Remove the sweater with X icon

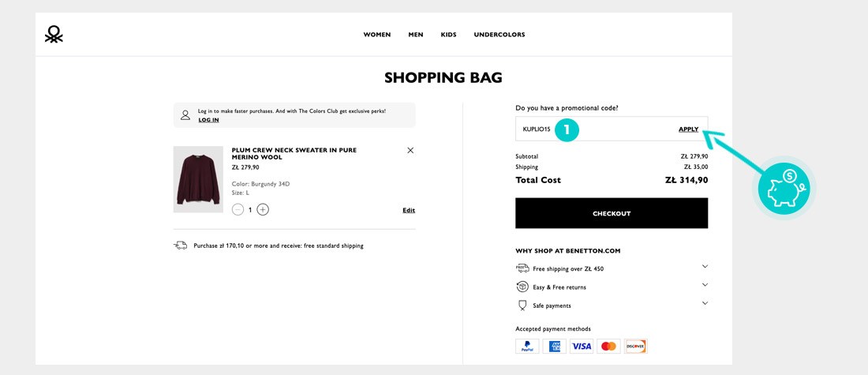coord(410,150)
